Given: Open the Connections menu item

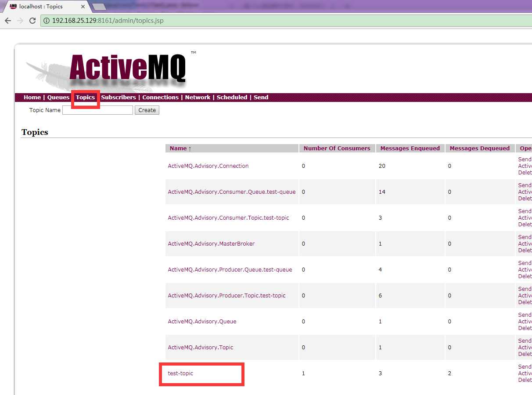Looking at the screenshot, I should 160,98.
